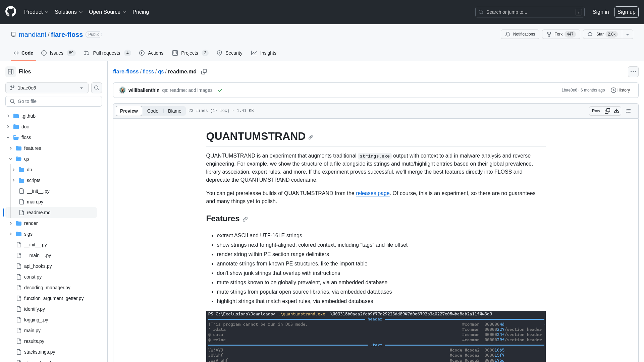Open releases page link
Screen dimensions: 644x362
point(373,193)
